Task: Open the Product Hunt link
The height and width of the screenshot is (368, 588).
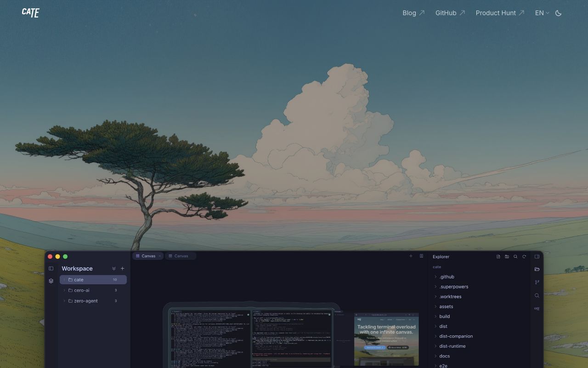Action: pyautogui.click(x=500, y=13)
